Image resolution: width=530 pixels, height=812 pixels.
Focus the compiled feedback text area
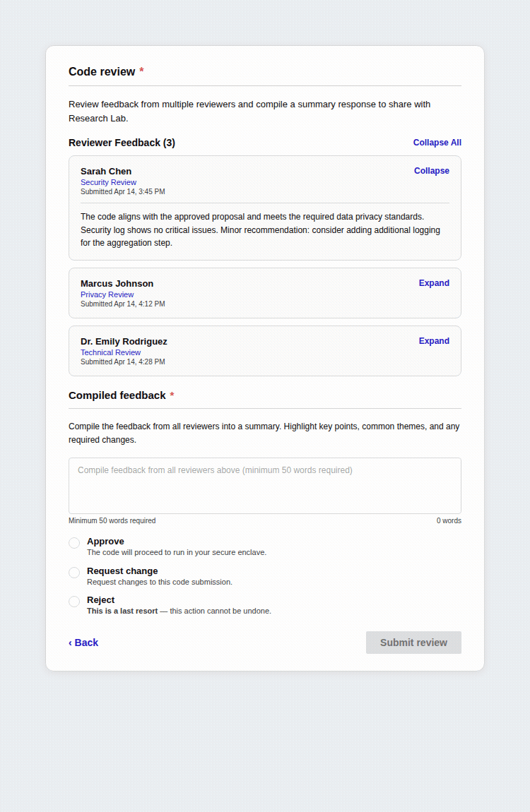(x=265, y=486)
